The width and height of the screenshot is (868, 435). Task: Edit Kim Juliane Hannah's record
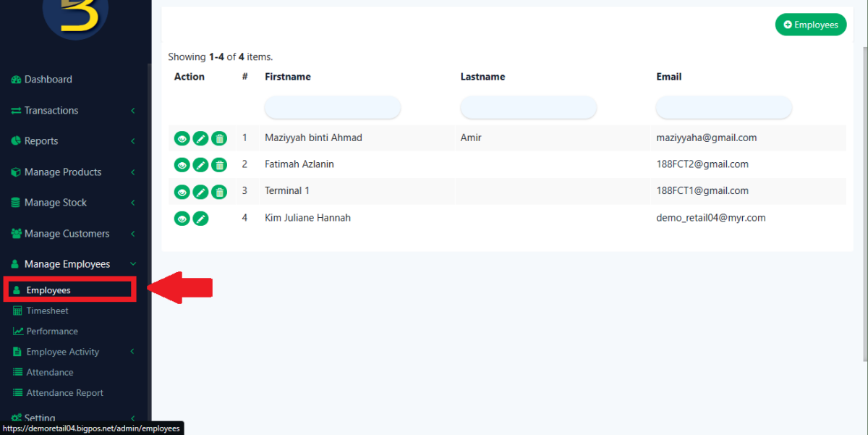[x=200, y=218]
